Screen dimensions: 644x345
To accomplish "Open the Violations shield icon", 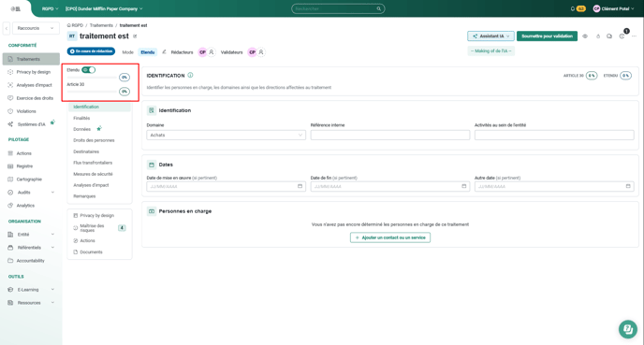I will (x=10, y=111).
